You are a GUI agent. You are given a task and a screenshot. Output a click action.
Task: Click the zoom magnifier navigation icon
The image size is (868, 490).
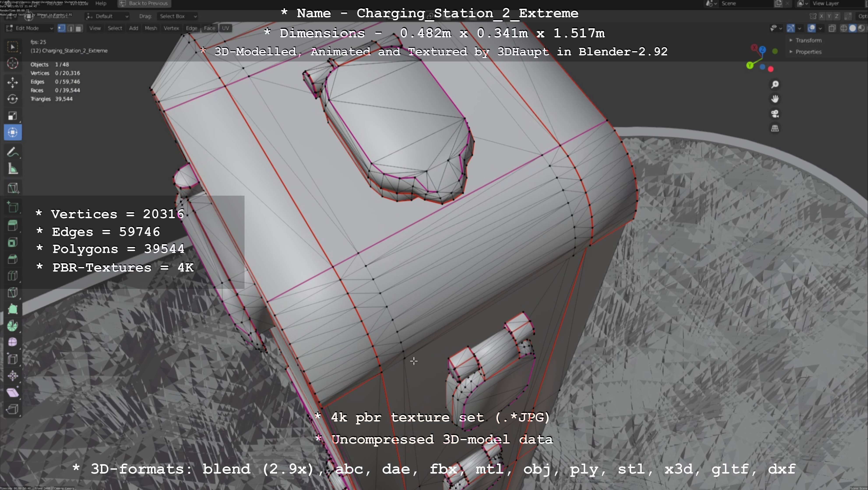point(775,84)
